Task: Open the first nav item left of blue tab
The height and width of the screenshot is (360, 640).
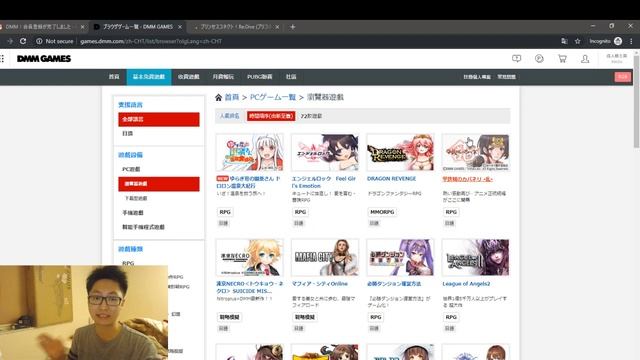Action: click(114, 77)
